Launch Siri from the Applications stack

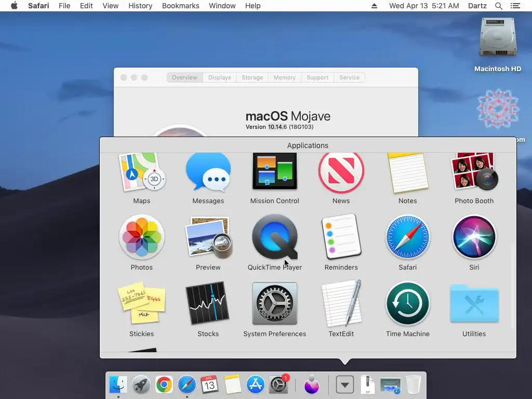(x=474, y=237)
